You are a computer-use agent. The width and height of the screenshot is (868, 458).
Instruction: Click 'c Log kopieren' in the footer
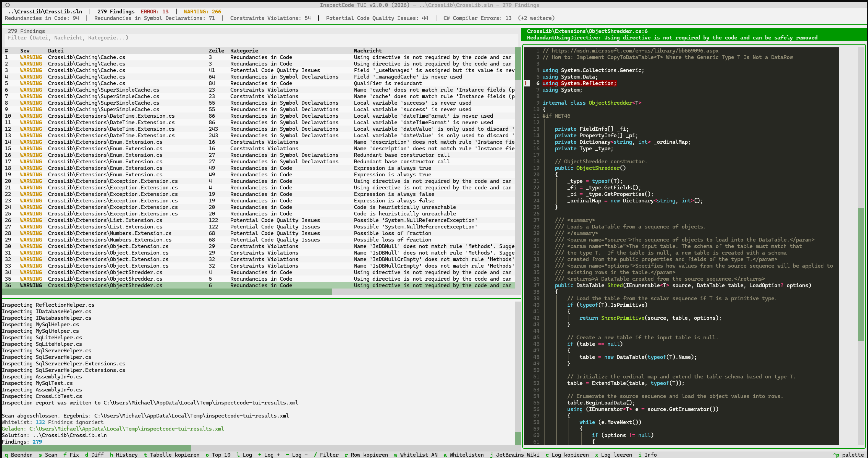tap(567, 455)
